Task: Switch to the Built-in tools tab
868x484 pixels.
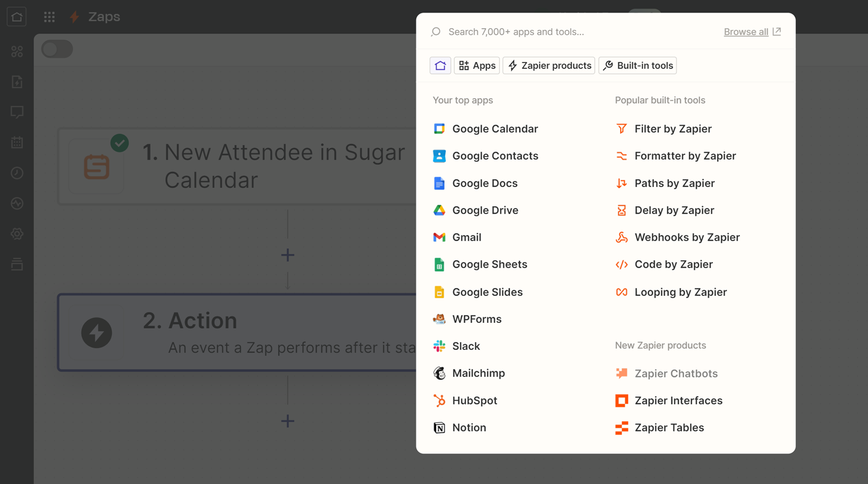Action: point(637,65)
